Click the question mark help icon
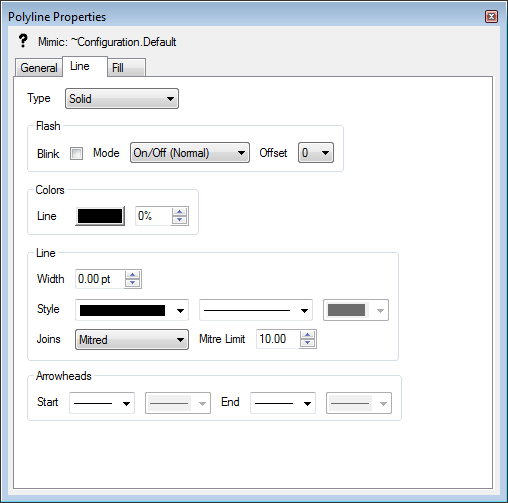The width and height of the screenshot is (508, 503). (23, 41)
